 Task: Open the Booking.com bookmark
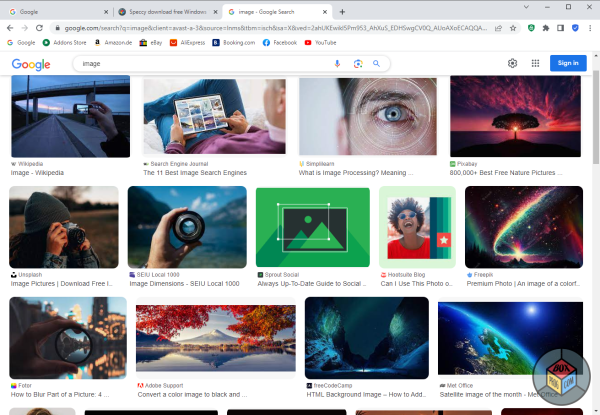click(x=234, y=42)
